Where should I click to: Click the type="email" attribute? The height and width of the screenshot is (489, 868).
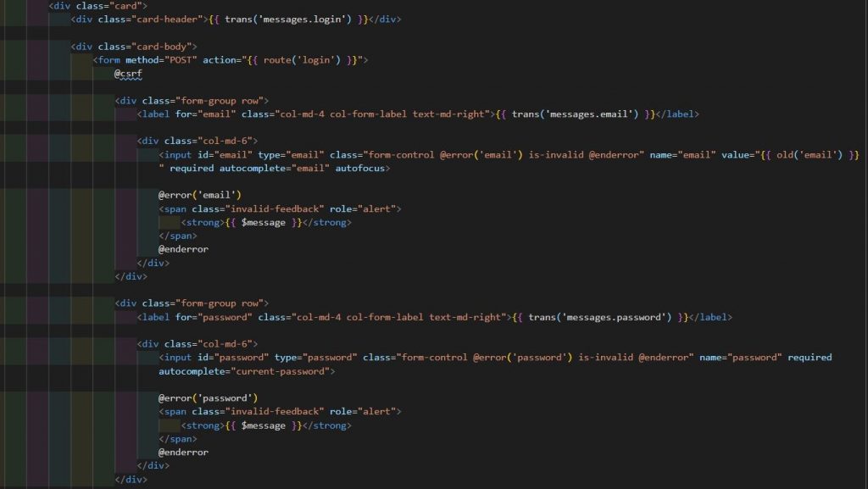(291, 155)
